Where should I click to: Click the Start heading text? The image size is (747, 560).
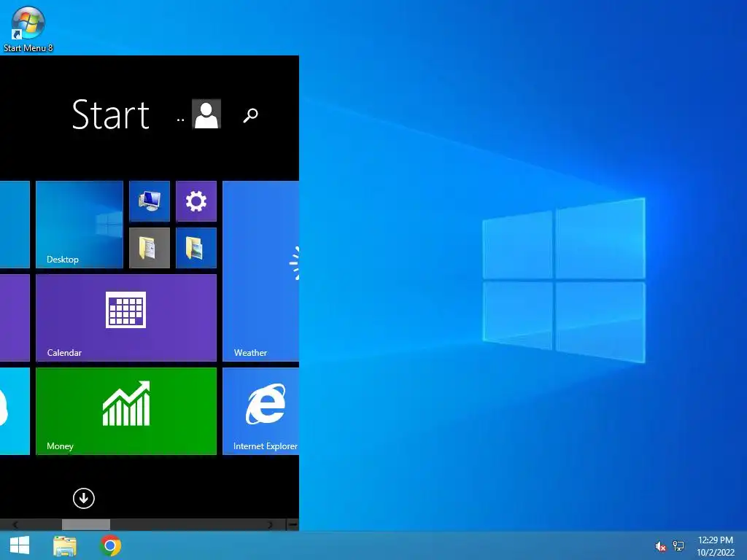point(111,114)
